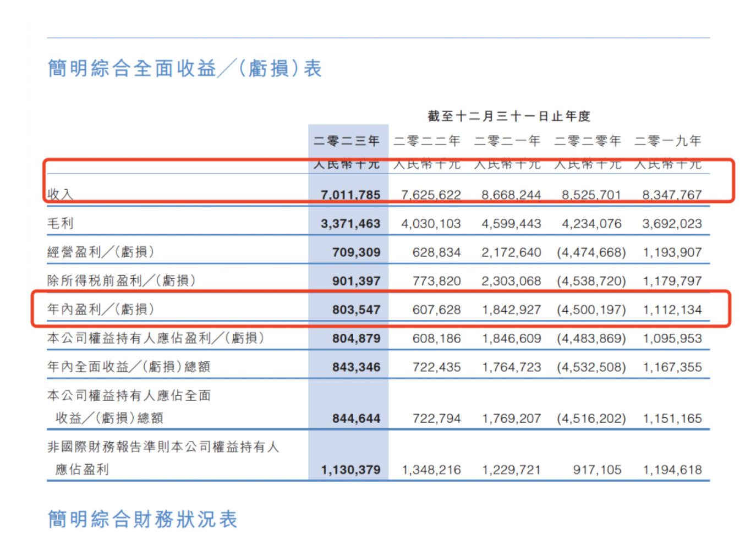Click the row label '經營盈利／(虧損)'

pyautogui.click(x=101, y=252)
